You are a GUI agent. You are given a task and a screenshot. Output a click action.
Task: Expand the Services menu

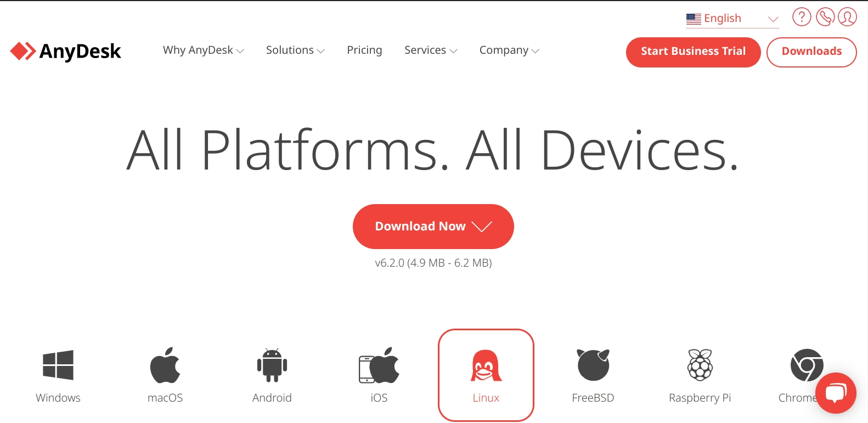pyautogui.click(x=431, y=50)
